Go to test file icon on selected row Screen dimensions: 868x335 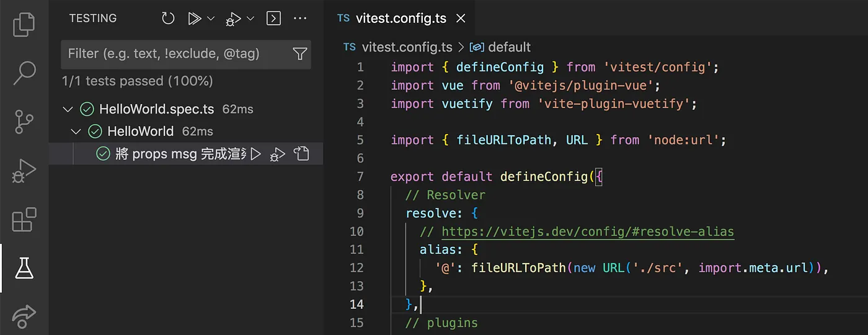(301, 154)
